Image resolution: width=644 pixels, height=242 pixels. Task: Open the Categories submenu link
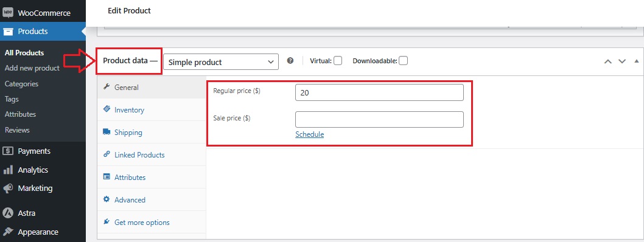pos(21,84)
